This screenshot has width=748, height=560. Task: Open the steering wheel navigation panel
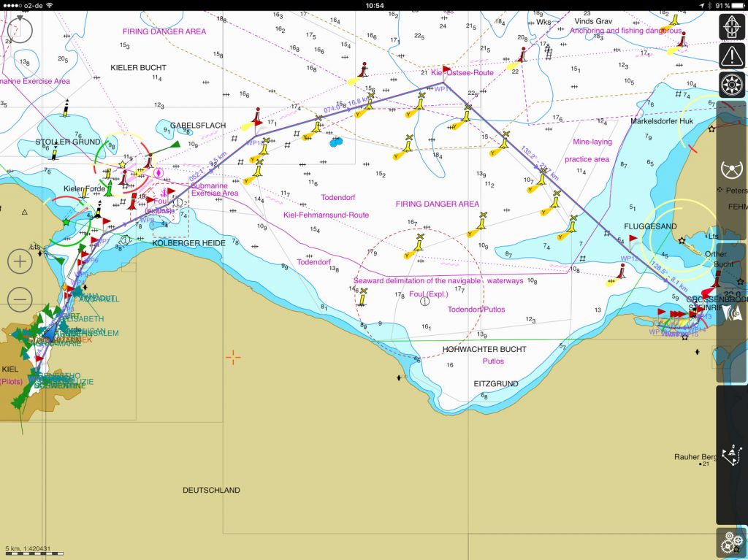coord(731,170)
